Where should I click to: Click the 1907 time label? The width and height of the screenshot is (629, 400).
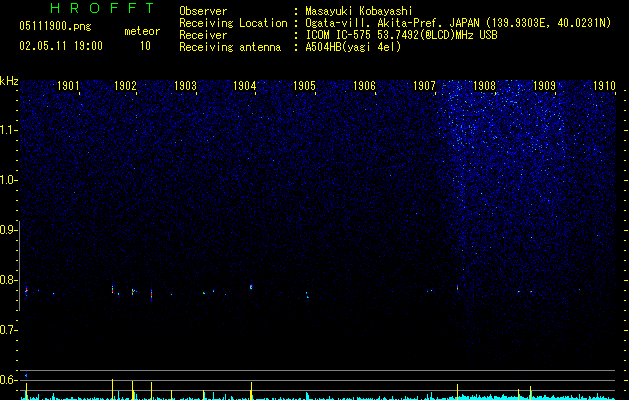coord(424,86)
